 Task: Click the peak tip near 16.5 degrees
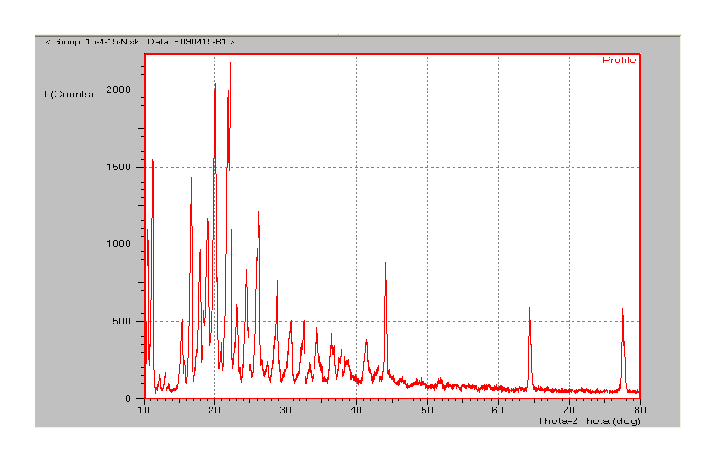[x=191, y=178]
